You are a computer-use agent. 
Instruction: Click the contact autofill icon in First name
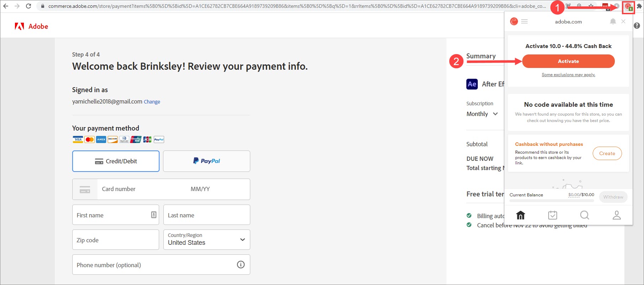coord(154,215)
